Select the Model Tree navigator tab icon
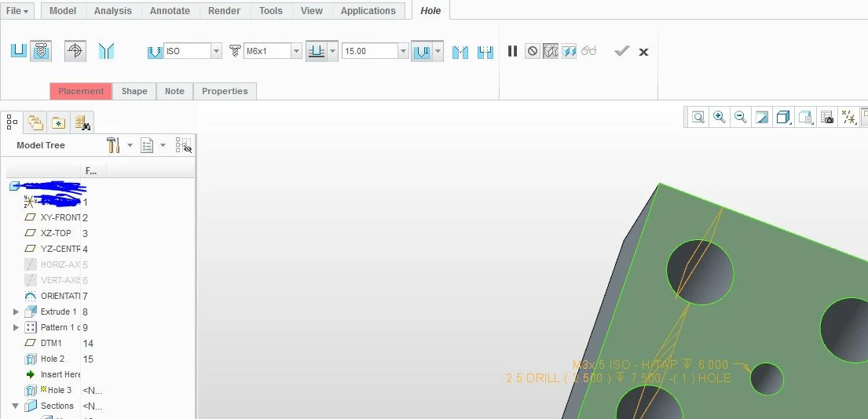 point(12,122)
